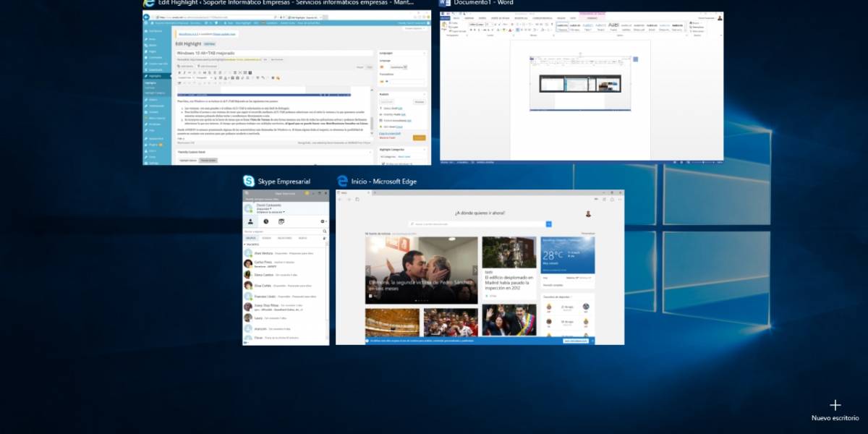Show previous story with Edge carousel left arrow
This screenshot has width=868, height=434.
pyautogui.click(x=370, y=271)
